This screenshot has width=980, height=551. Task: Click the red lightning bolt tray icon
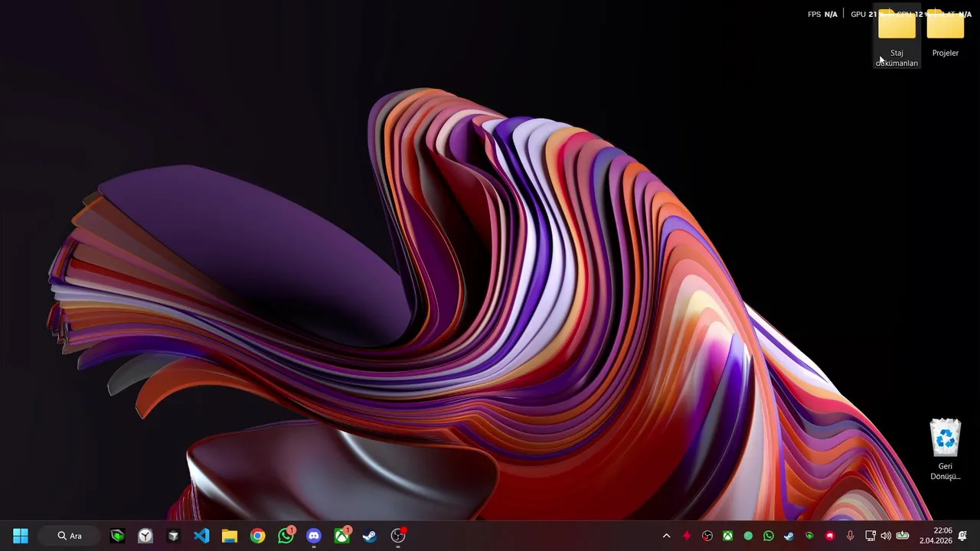tap(687, 536)
